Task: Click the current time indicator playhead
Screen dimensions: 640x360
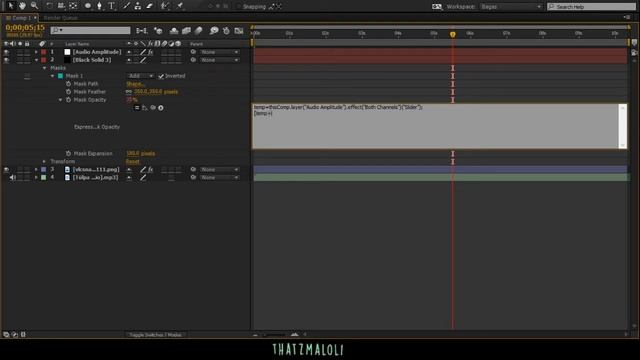Action: [453, 35]
